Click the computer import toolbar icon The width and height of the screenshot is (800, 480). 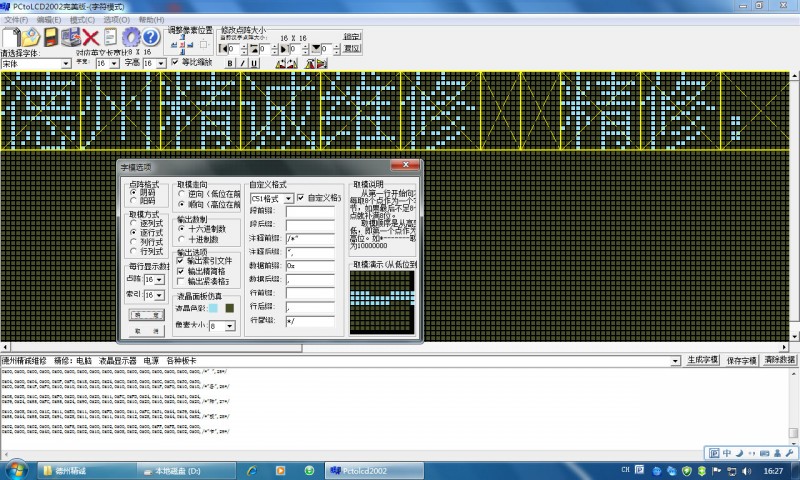pyautogui.click(x=71, y=37)
